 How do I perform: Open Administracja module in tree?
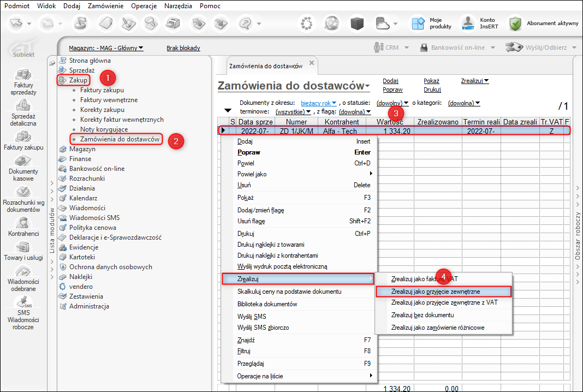[x=89, y=306]
